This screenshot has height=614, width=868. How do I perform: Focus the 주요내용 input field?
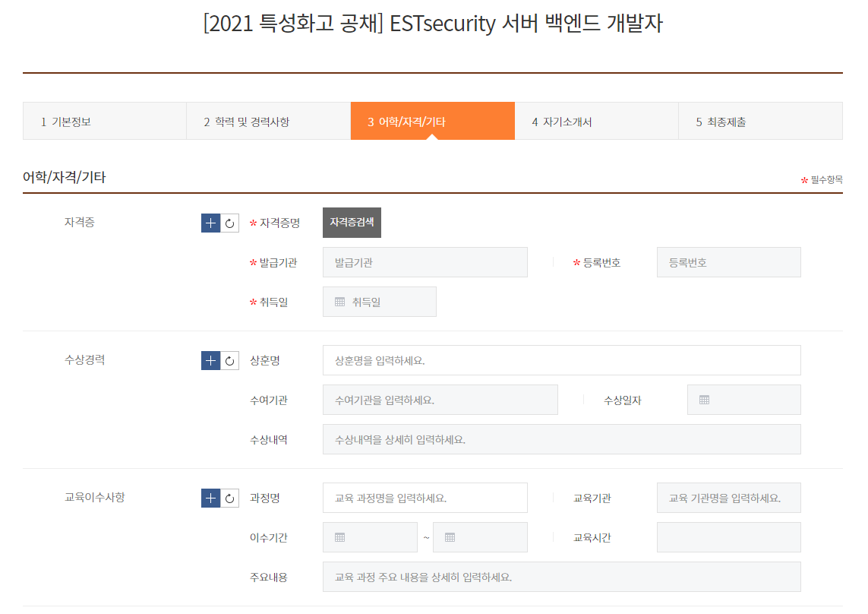pos(562,577)
